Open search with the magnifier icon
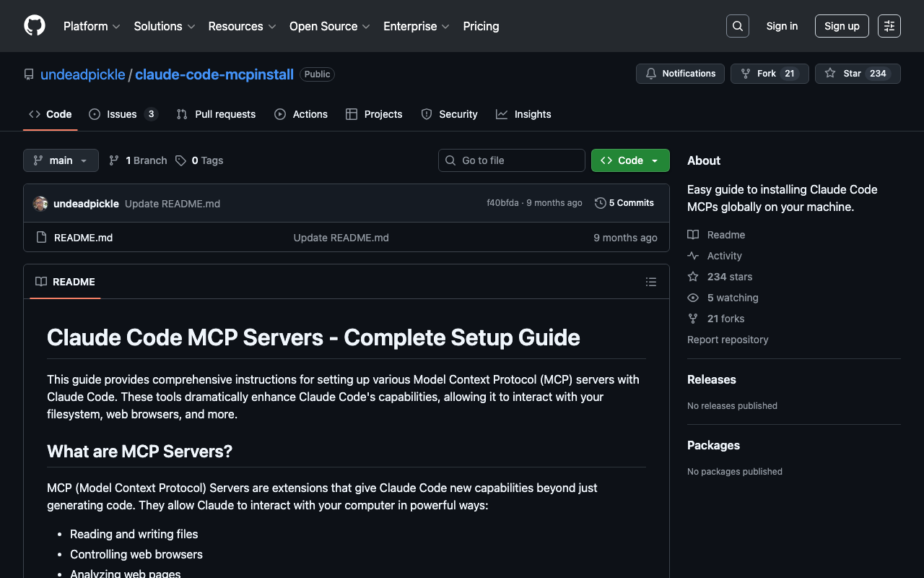This screenshot has height=578, width=924. pyautogui.click(x=737, y=26)
